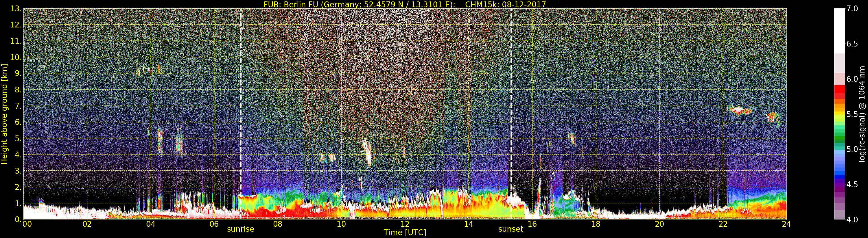The image size is (868, 238).
Task: Click the '4.0' colorbar tick label
Action: point(852,220)
